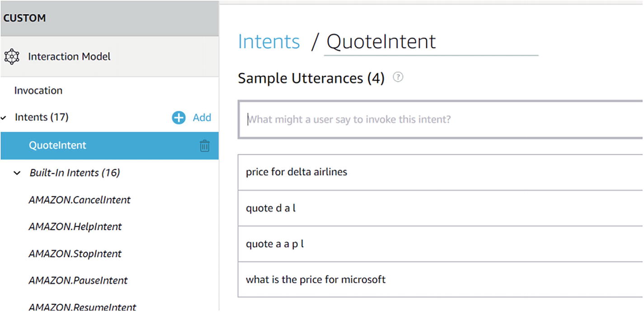
Task: Click the Add intent link text
Action: coord(202,118)
